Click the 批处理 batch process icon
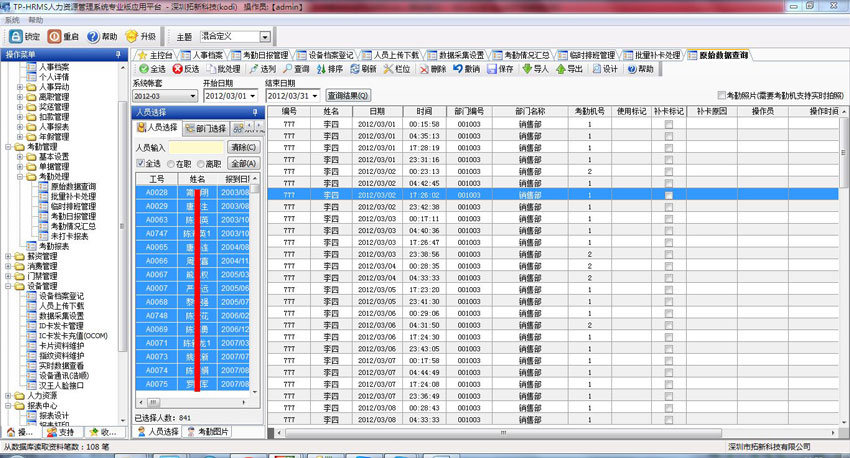The width and height of the screenshot is (850, 458). click(211, 69)
